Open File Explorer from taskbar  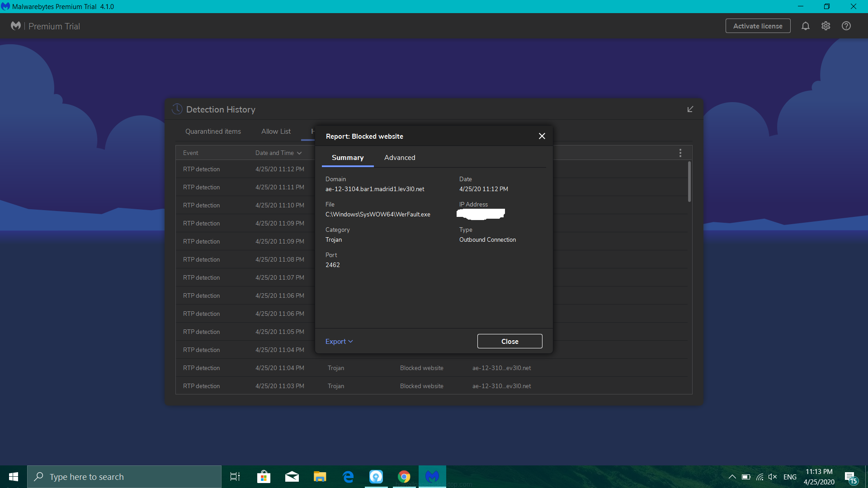[x=320, y=477]
